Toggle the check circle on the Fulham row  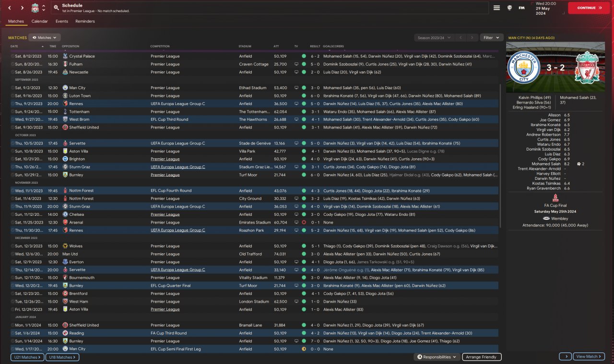click(13, 64)
